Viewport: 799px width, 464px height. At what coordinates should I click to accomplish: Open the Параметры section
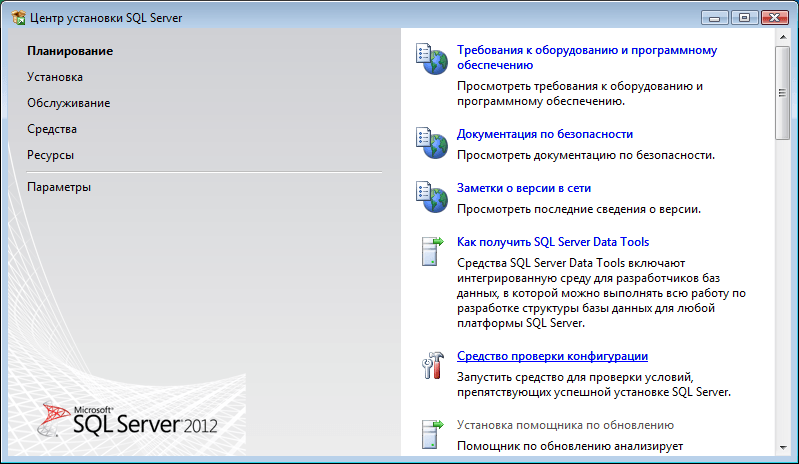point(59,187)
